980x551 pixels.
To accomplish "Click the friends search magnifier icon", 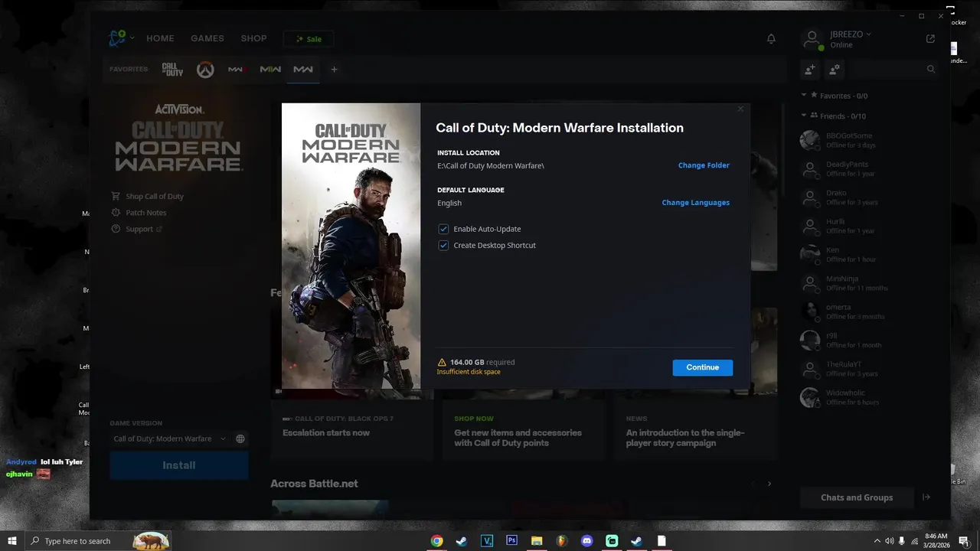I will (931, 69).
